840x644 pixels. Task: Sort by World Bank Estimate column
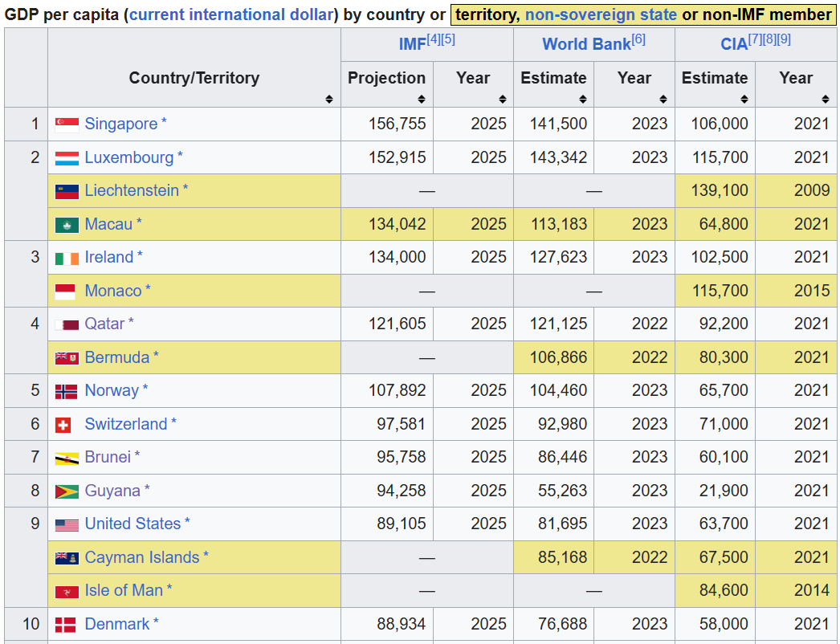point(583,99)
